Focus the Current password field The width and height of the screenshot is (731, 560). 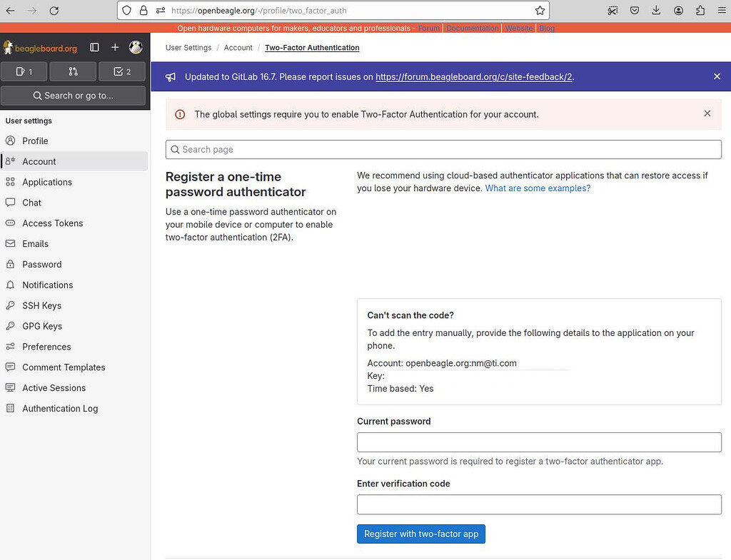pyautogui.click(x=539, y=442)
